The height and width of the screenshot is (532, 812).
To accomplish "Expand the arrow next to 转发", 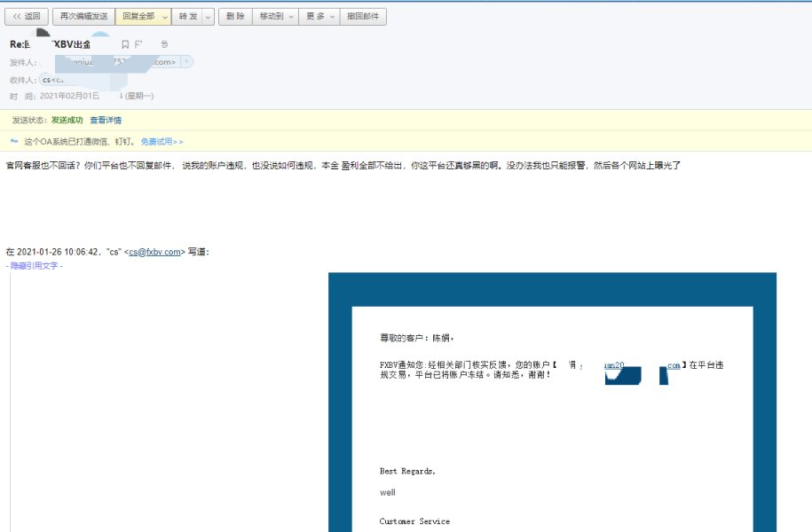I will pos(209,17).
